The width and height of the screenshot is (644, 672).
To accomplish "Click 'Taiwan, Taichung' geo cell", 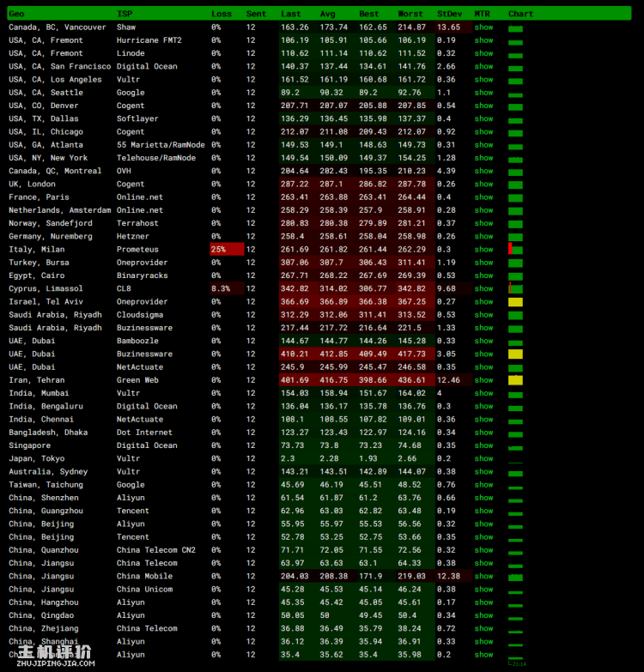I will click(46, 485).
